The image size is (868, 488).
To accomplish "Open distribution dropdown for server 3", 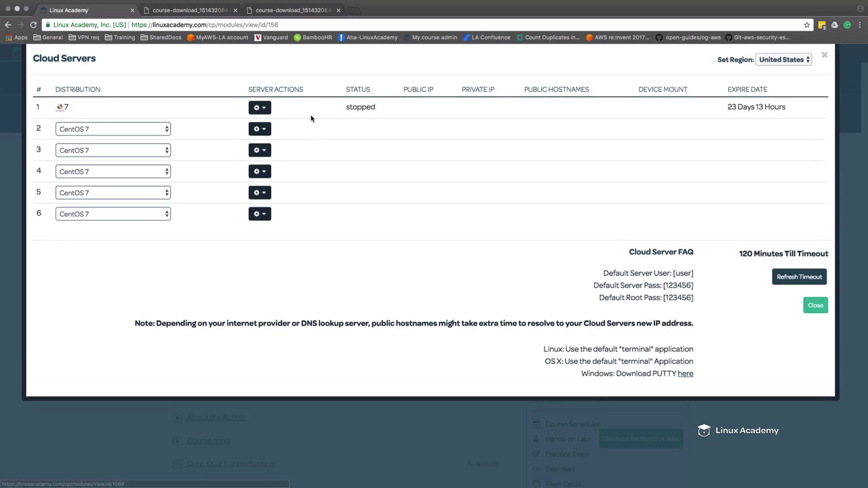I will click(113, 150).
